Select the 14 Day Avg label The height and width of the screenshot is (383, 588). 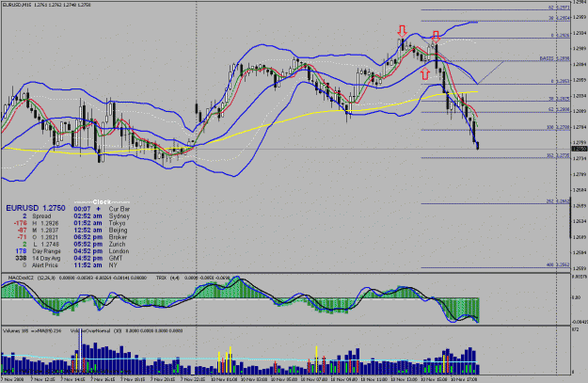click(x=46, y=259)
